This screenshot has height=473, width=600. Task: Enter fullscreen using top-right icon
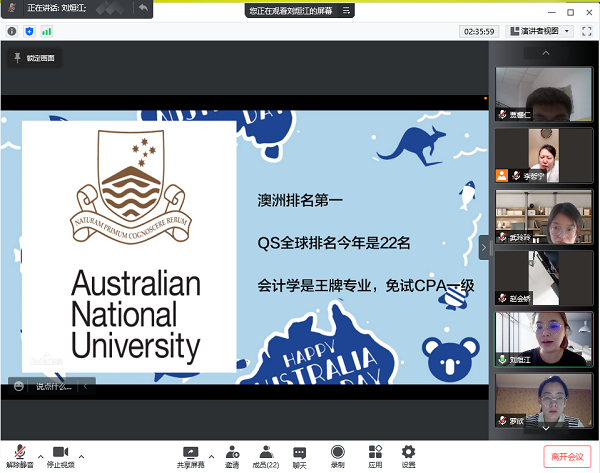pyautogui.click(x=583, y=31)
